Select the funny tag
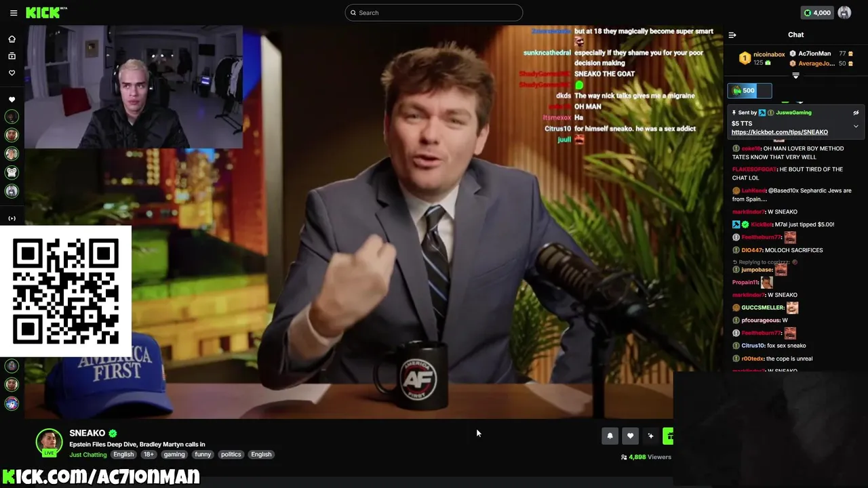 pyautogui.click(x=203, y=454)
